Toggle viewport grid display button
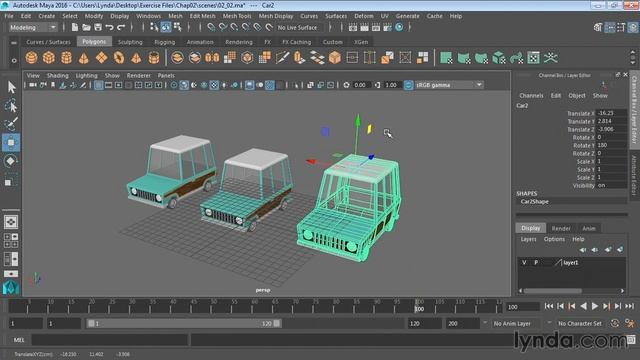This screenshot has width=640, height=360. (99, 85)
